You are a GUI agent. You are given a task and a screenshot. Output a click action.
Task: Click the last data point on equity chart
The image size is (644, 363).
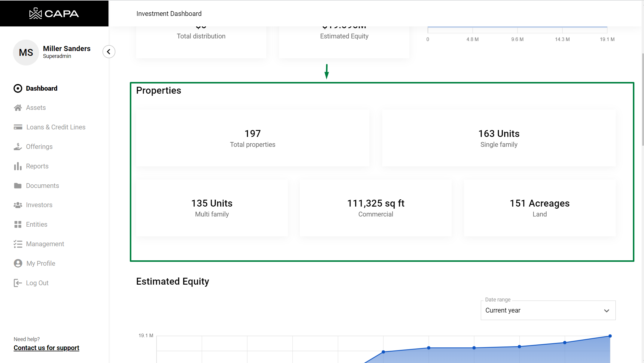(610, 336)
